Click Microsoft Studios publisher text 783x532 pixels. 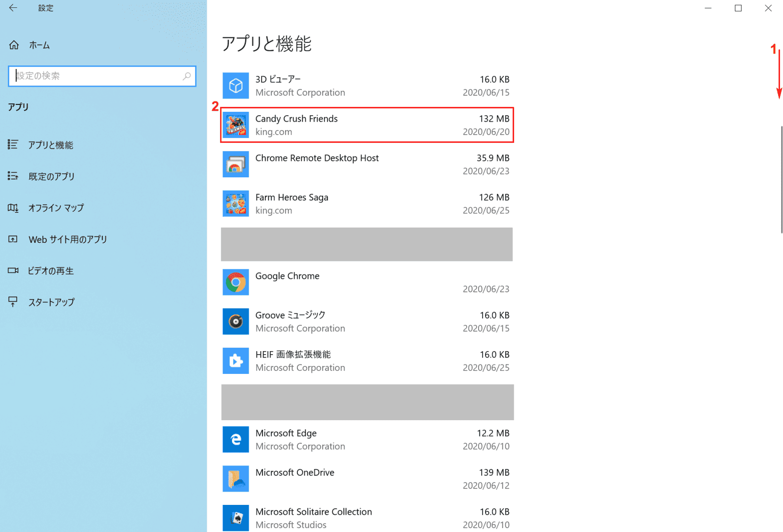click(291, 525)
